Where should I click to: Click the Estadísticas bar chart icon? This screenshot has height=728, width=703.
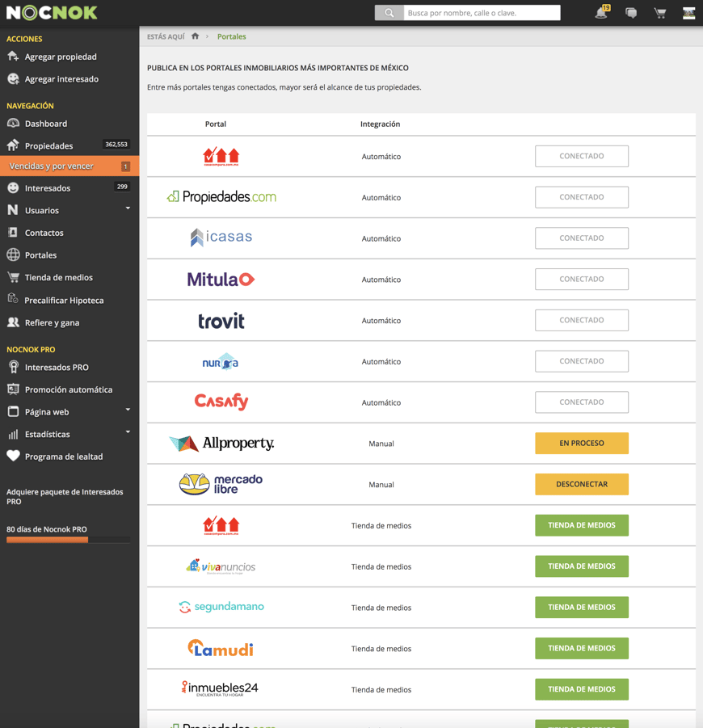[x=13, y=434]
